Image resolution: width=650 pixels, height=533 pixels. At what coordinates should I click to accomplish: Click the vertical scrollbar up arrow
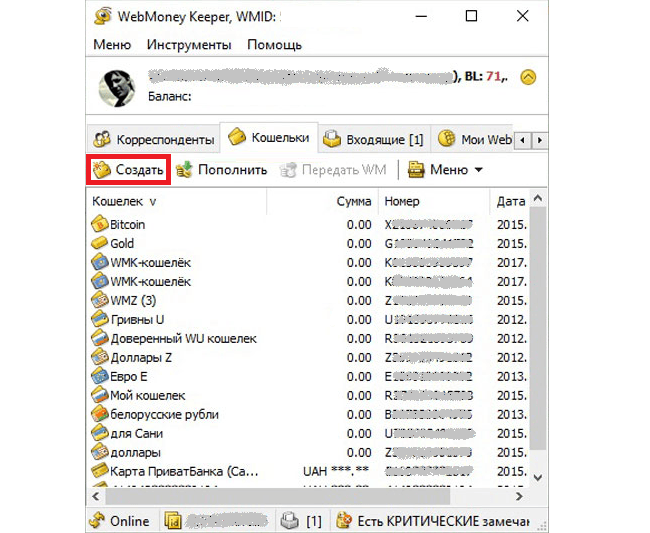(x=538, y=199)
